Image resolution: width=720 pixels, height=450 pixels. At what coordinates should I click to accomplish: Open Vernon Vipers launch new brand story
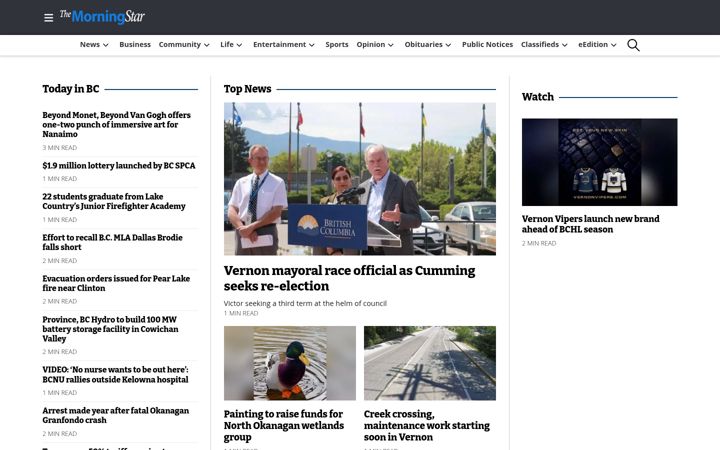coord(591,224)
